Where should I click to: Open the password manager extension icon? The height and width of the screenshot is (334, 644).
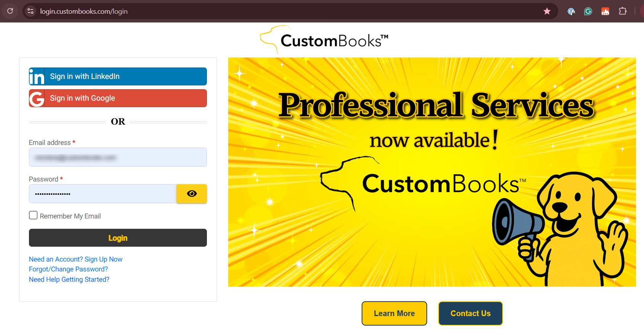571,11
